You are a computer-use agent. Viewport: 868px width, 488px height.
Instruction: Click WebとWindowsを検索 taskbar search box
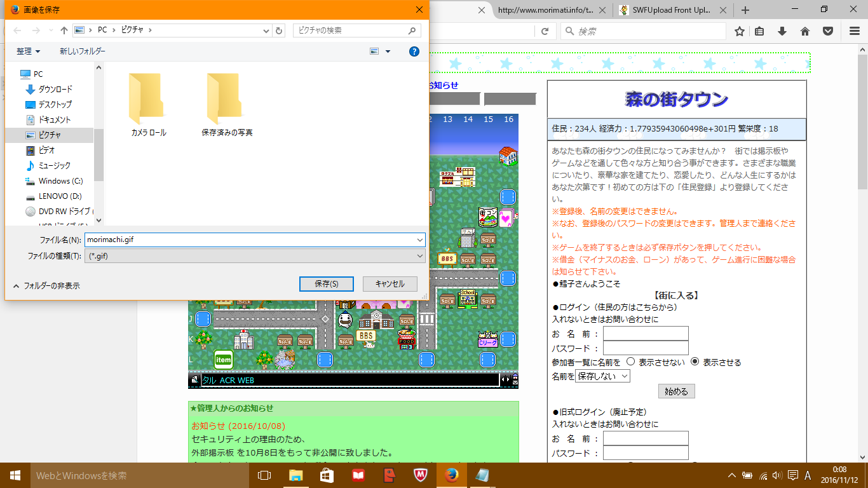click(140, 475)
